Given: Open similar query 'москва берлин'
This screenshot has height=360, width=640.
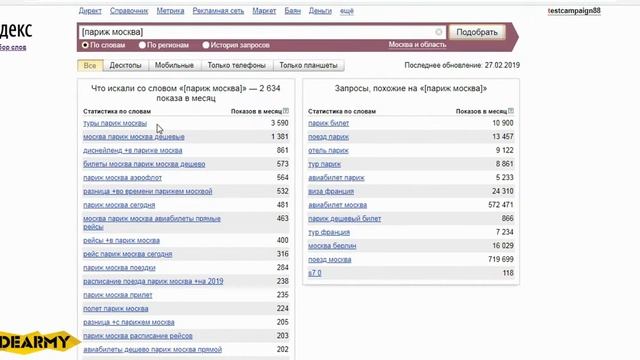Looking at the screenshot, I should click(332, 246).
